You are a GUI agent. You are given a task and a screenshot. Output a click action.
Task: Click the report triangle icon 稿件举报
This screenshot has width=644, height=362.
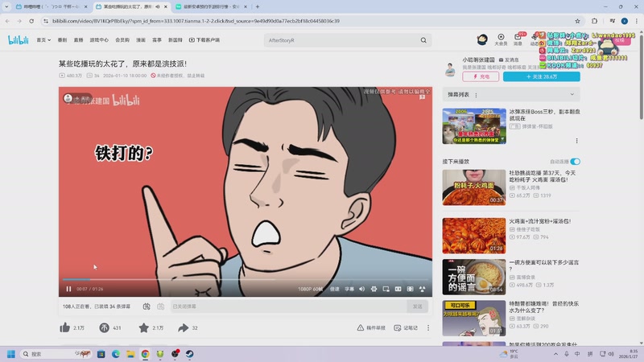click(360, 327)
